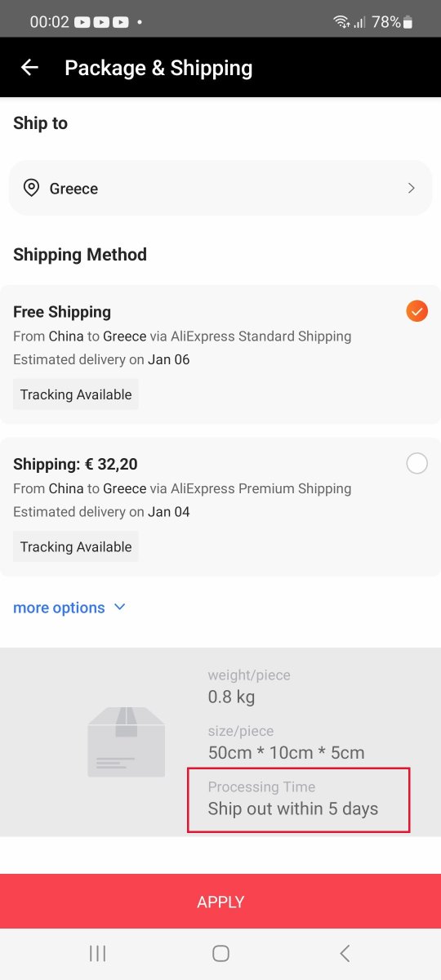The image size is (441, 980).
Task: Tap the Greece country selector field
Action: pos(220,188)
